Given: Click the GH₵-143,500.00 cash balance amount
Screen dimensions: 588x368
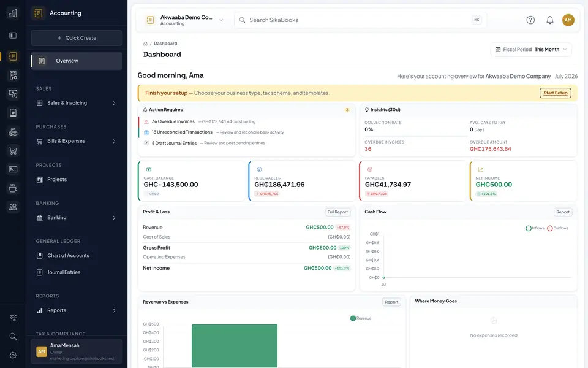Looking at the screenshot, I should 171,185.
